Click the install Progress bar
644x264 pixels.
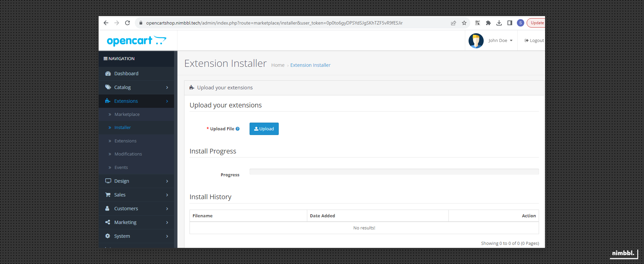(394, 172)
